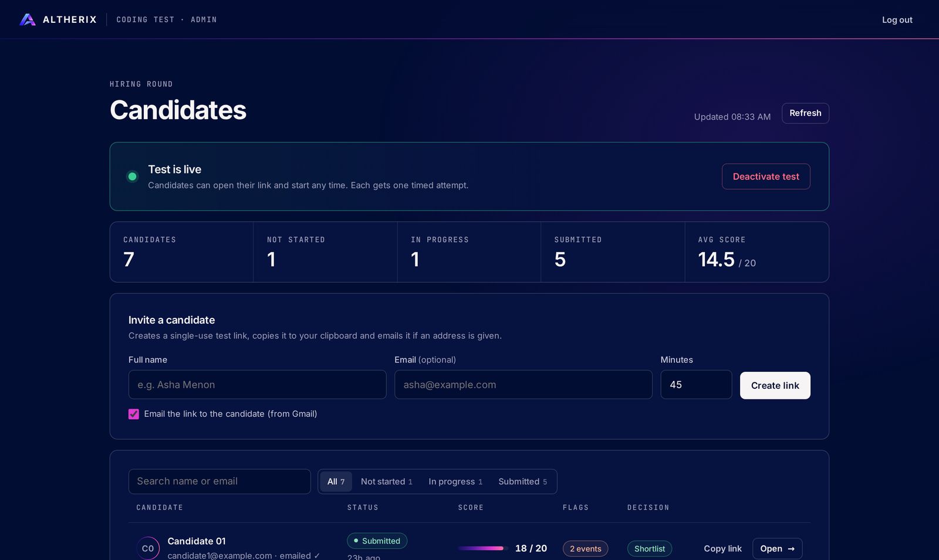Viewport: 939px width, 560px height.
Task: Switch to the Submitted filter tab
Action: (522, 481)
